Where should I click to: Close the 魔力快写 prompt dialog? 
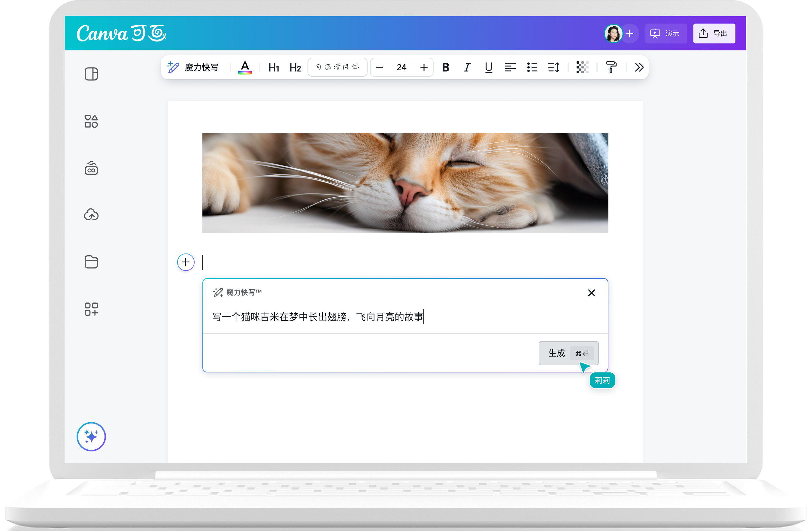591,293
